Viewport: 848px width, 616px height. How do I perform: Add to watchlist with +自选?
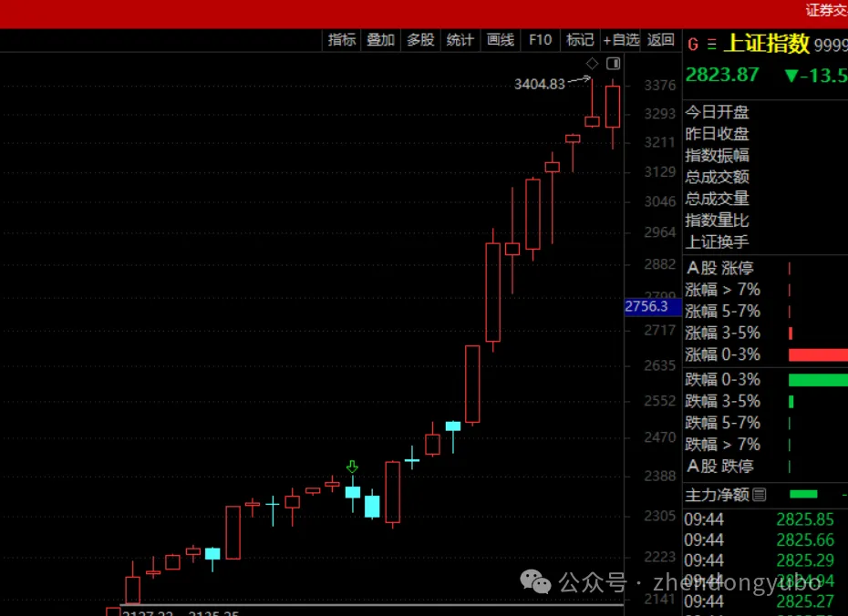coord(621,40)
